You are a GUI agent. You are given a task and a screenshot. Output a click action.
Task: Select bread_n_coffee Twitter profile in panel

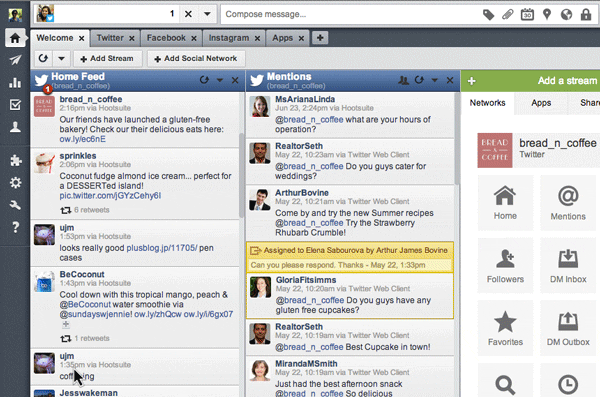(x=538, y=150)
